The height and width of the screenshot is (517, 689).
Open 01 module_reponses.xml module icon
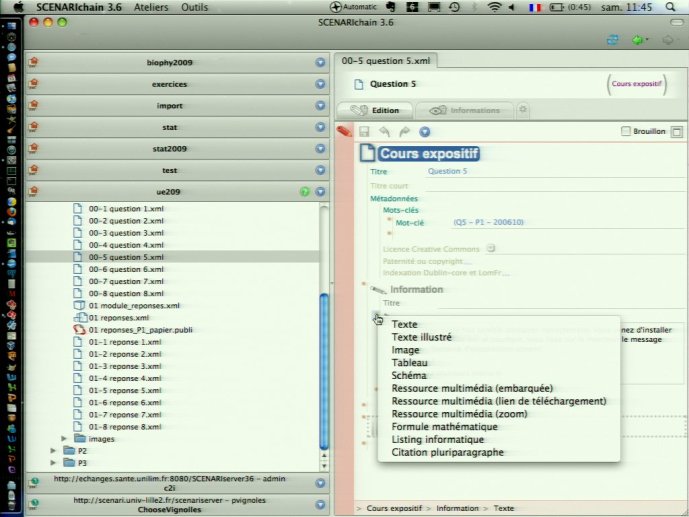pos(79,305)
